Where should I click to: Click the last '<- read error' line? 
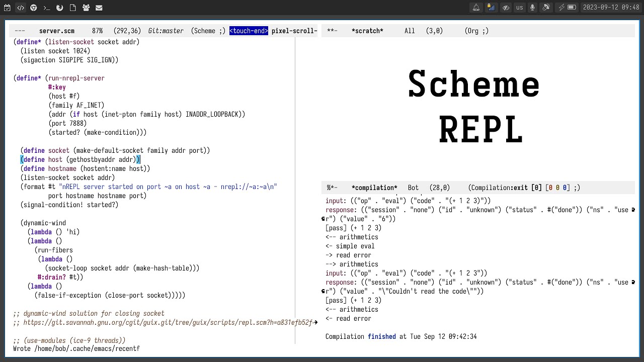pos(348,319)
